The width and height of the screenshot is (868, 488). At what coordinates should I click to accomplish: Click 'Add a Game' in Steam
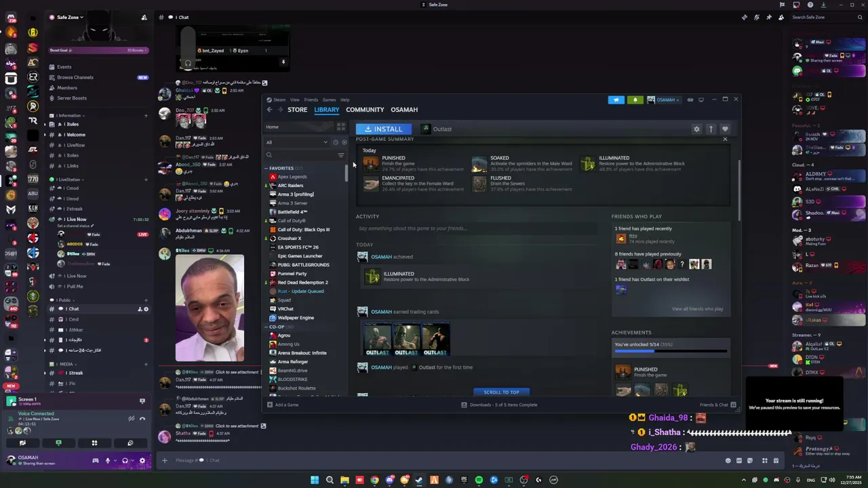283,405
